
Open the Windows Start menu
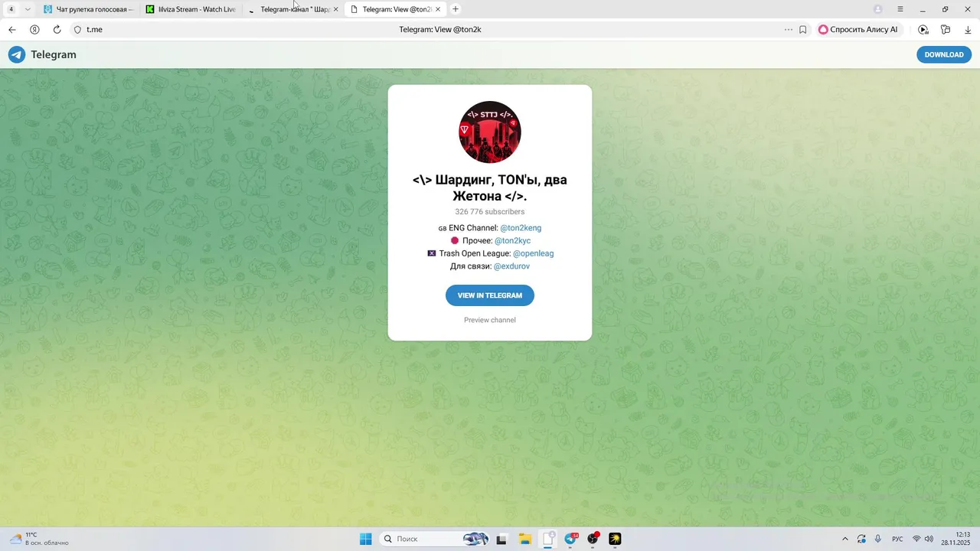pos(366,539)
